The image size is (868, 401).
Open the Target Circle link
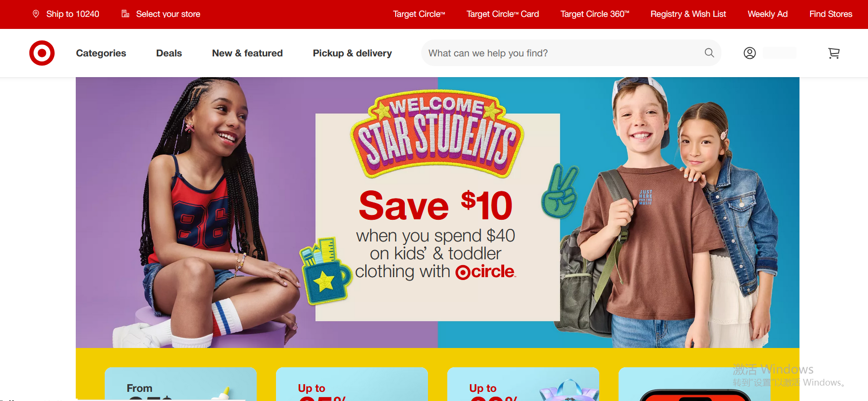[419, 14]
